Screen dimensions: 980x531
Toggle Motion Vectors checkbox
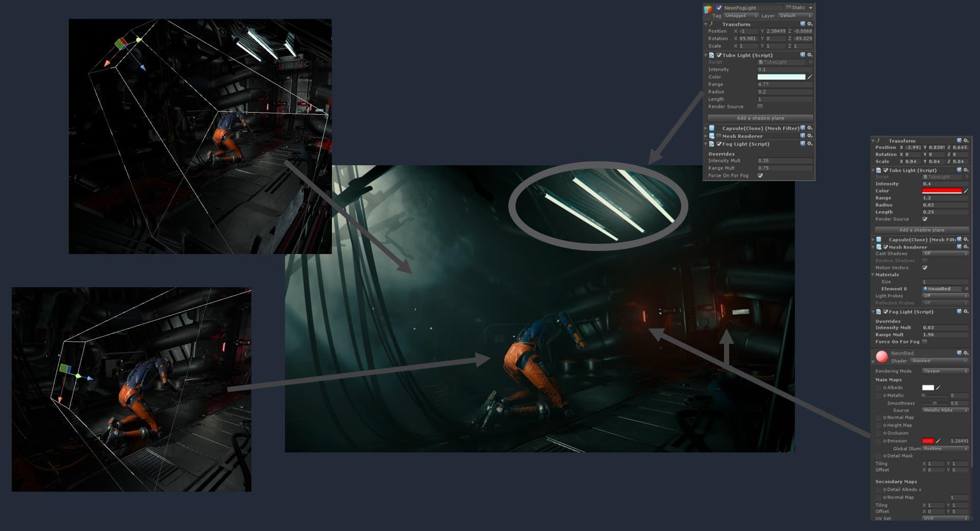[925, 267]
